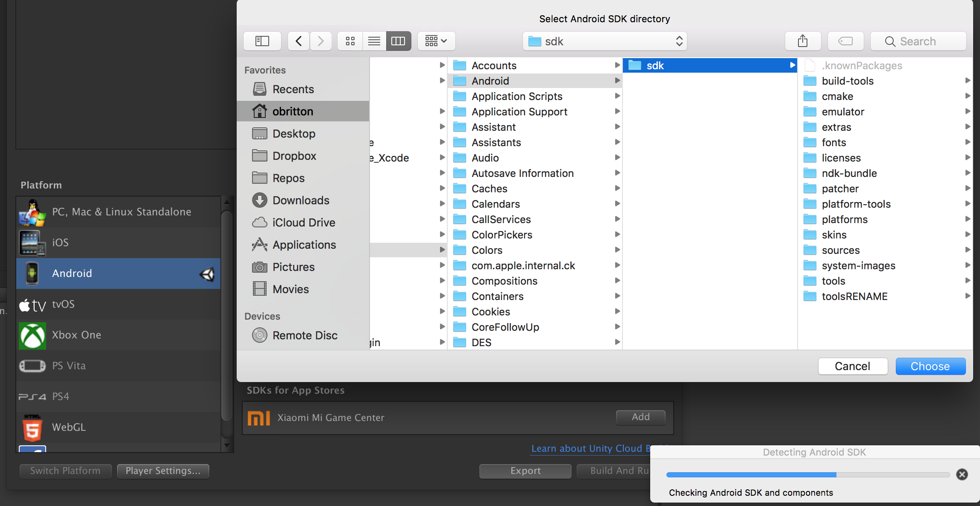
Task: Toggle the sidebar visibility button
Action: point(262,41)
